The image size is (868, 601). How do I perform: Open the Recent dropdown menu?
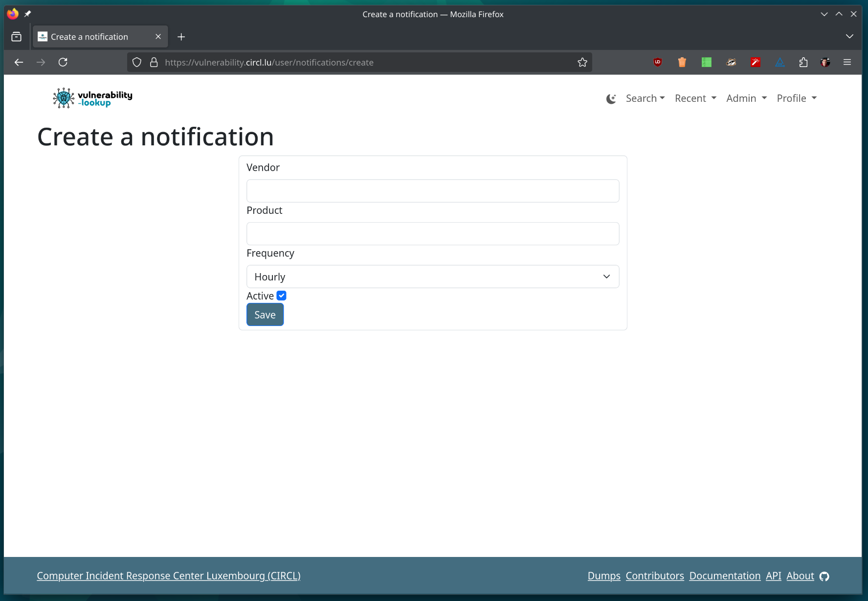point(695,98)
